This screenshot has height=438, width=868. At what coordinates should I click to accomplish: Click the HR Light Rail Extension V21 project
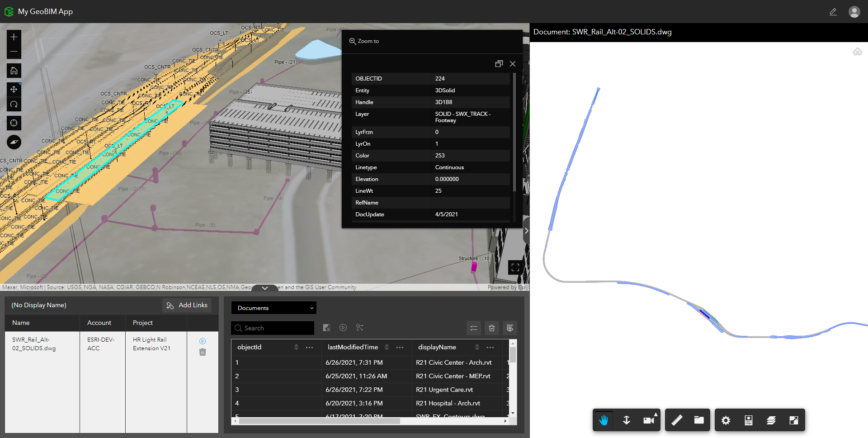[x=151, y=344]
